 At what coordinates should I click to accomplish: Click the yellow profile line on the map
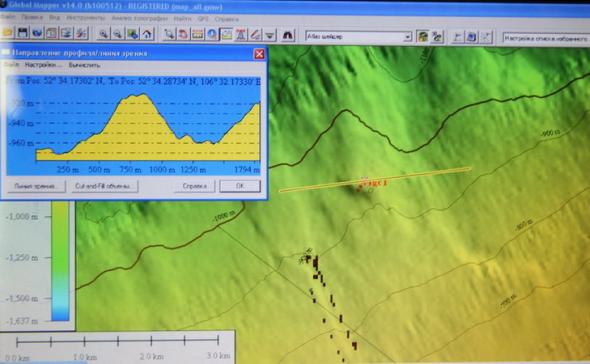[x=375, y=180]
